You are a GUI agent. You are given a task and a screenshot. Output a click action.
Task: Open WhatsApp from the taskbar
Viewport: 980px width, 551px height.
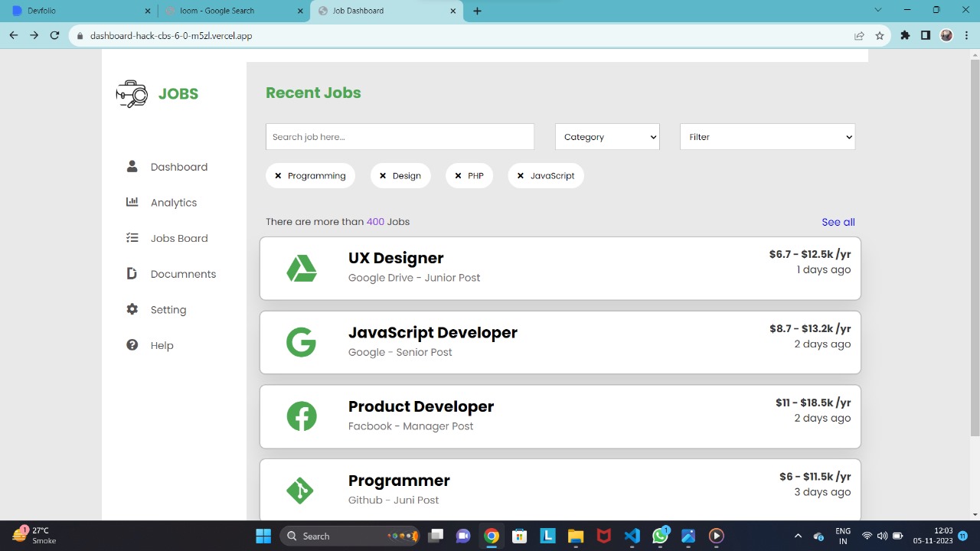660,536
